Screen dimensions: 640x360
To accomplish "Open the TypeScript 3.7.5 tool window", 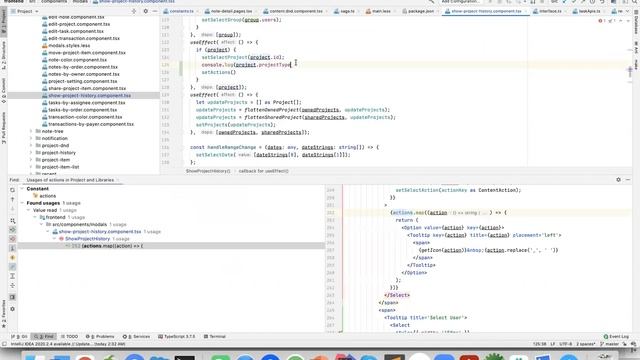I will [177, 337].
